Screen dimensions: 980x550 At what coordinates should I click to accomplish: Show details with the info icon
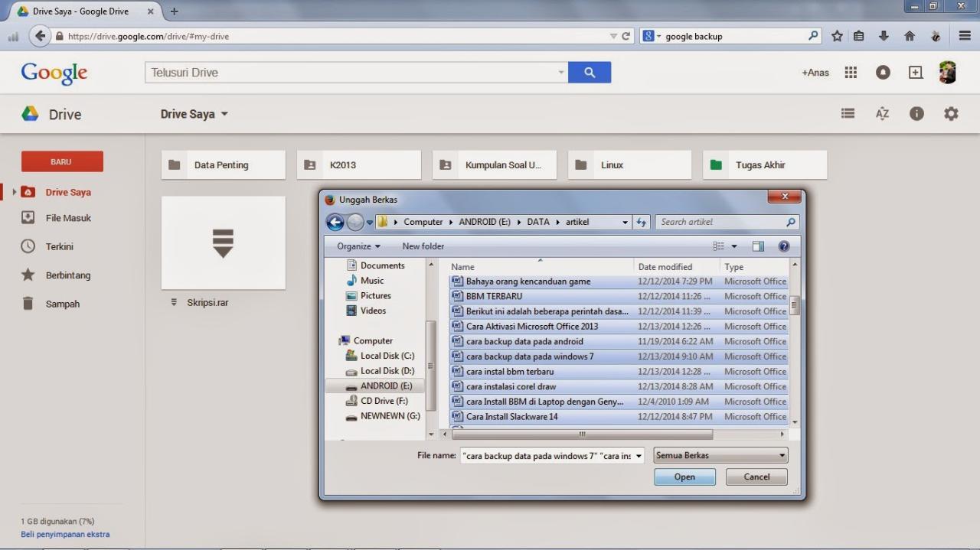pyautogui.click(x=916, y=113)
